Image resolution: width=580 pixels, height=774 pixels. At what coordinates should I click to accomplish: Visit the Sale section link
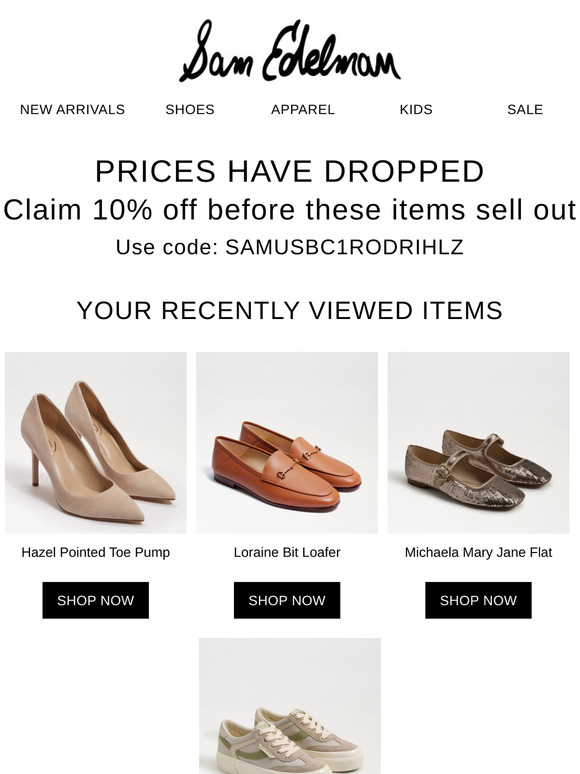(525, 110)
